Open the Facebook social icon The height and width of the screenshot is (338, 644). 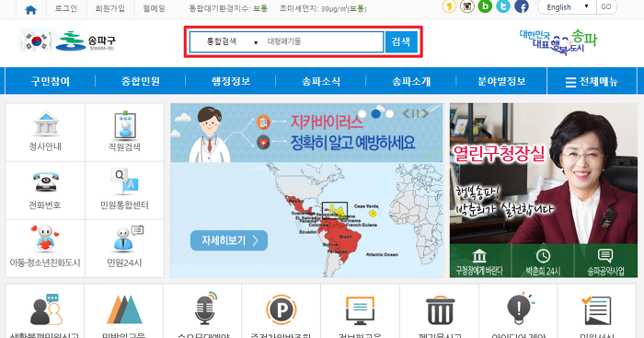pyautogui.click(x=522, y=6)
